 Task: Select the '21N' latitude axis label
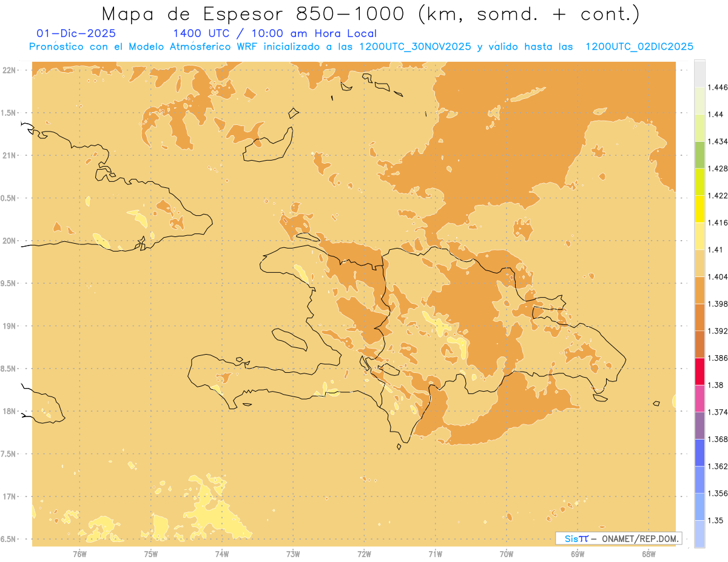(8, 155)
